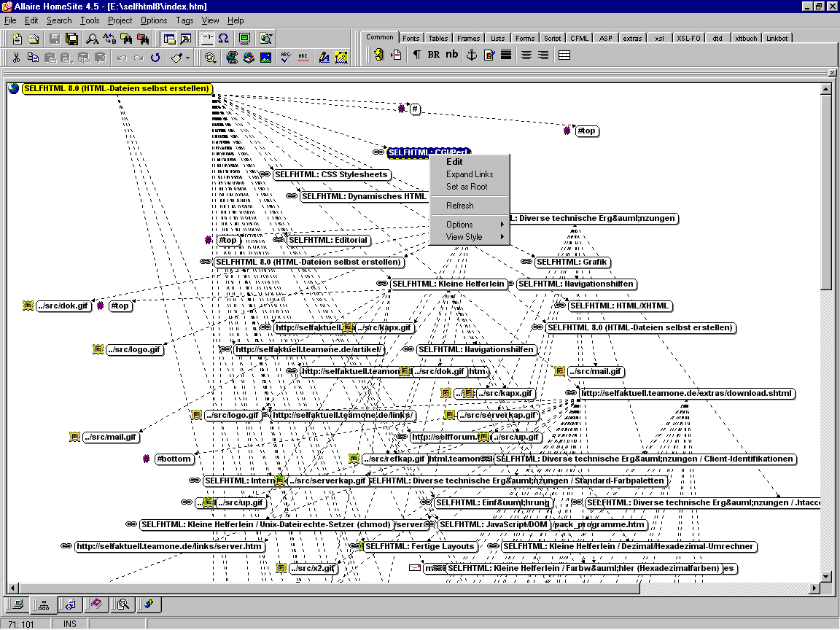This screenshot has height=630, width=840.
Task: Switch to the site view tab at bottom
Action: tap(44, 604)
